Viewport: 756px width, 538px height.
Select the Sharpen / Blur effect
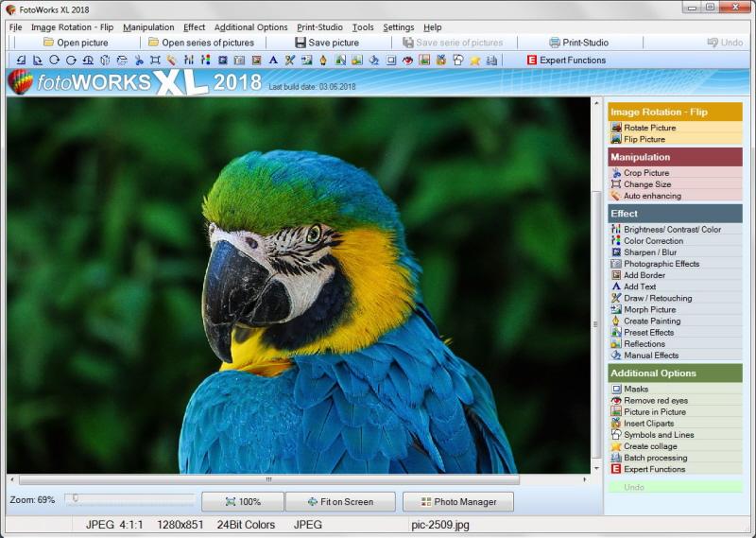[x=649, y=252]
